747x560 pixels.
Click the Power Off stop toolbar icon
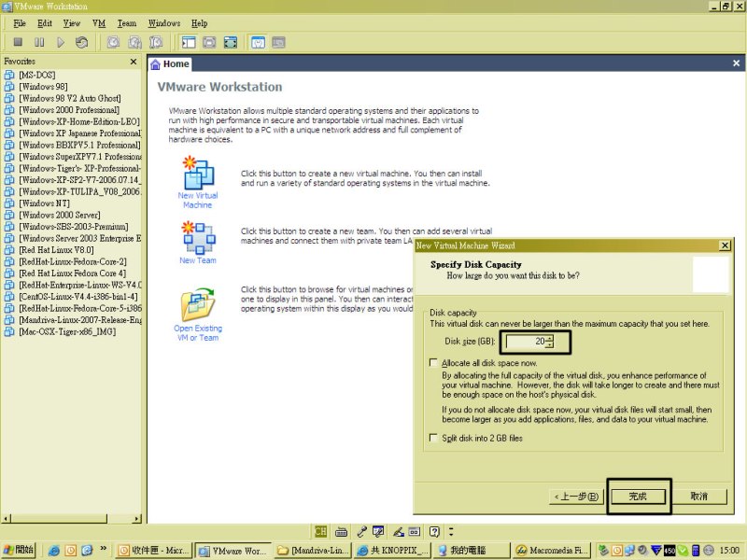click(x=18, y=42)
